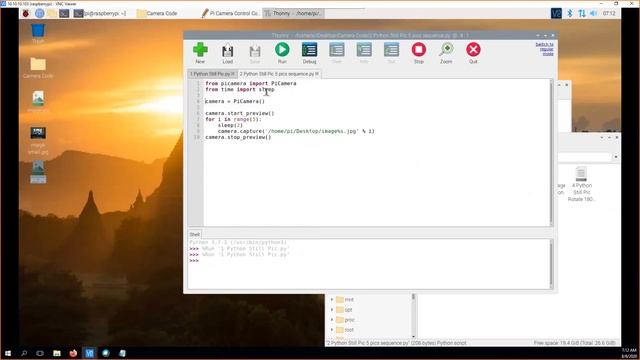This screenshot has height=360, width=640.
Task: Click the line 'camera = PiCamera()' in editor
Action: pyautogui.click(x=235, y=101)
